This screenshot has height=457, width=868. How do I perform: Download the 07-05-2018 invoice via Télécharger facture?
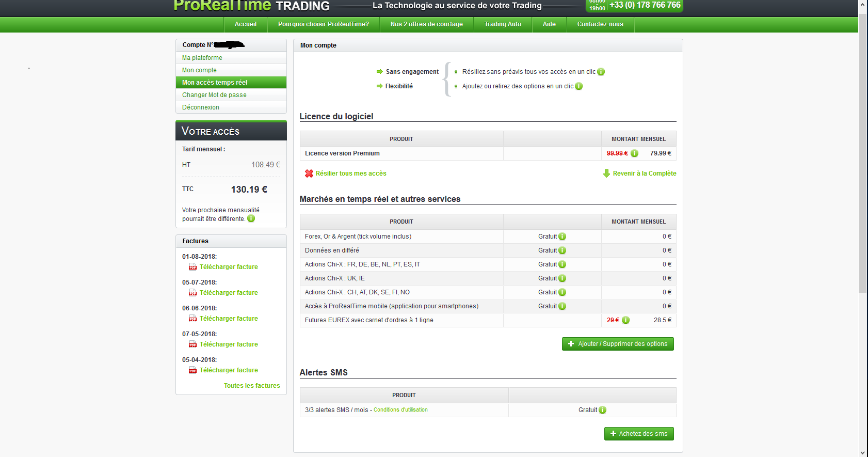[229, 344]
